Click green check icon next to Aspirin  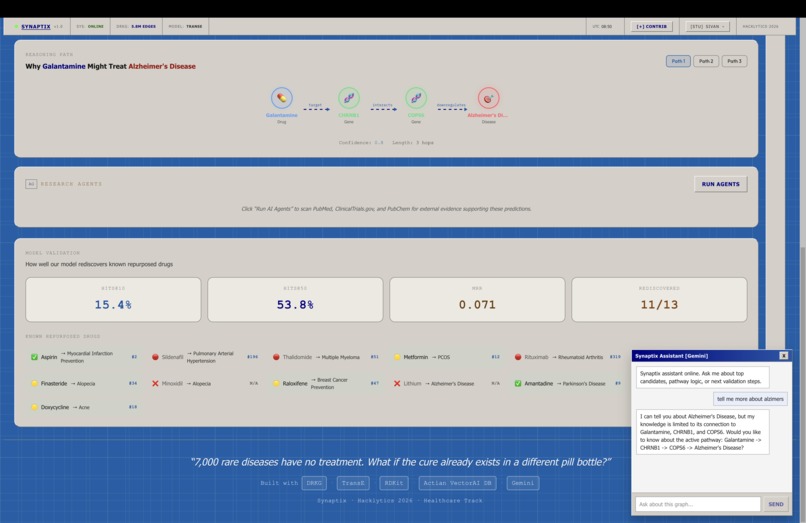34,357
